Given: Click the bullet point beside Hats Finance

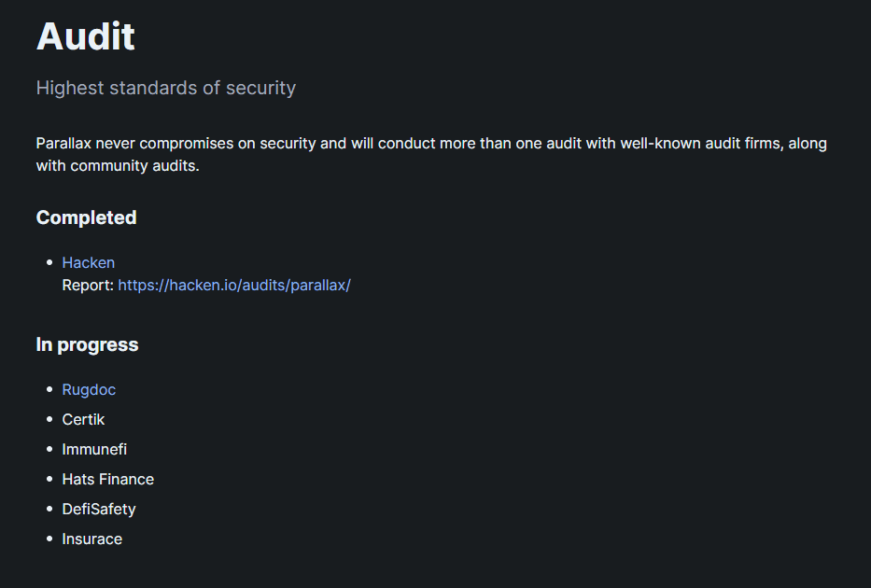Looking at the screenshot, I should coord(49,480).
